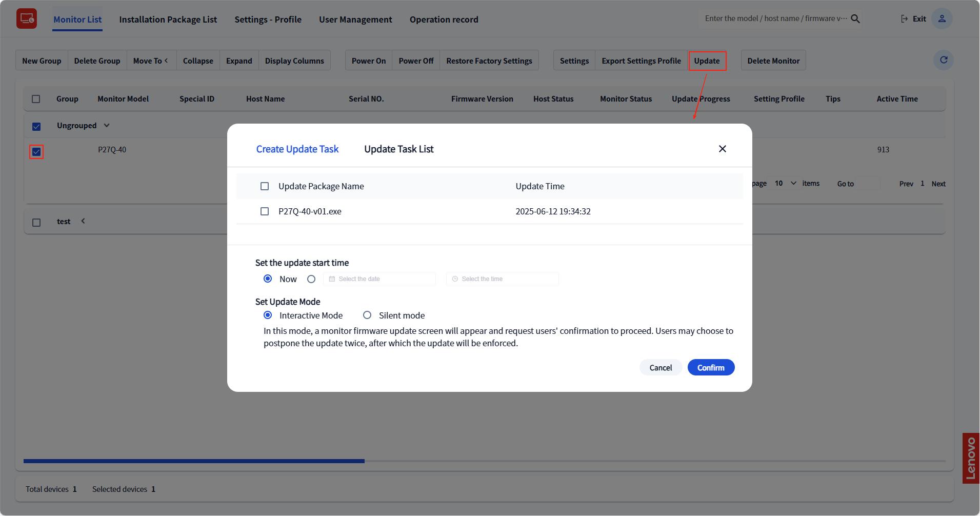Screen dimensions: 980x516
Task: Click the refresh icon button
Action: (x=943, y=60)
